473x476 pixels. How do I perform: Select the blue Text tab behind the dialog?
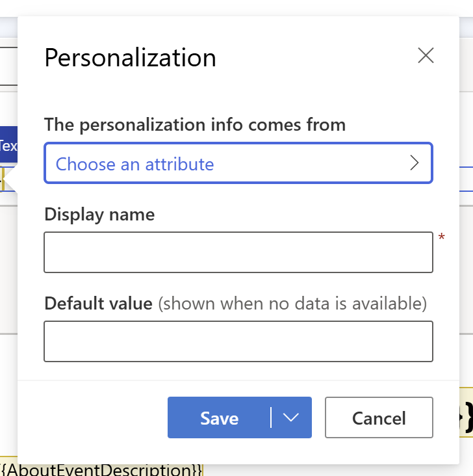[8, 146]
